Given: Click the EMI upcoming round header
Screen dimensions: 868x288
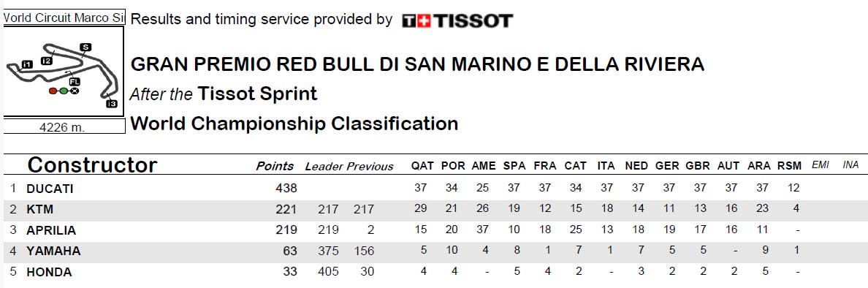Looking at the screenshot, I should click(821, 165).
